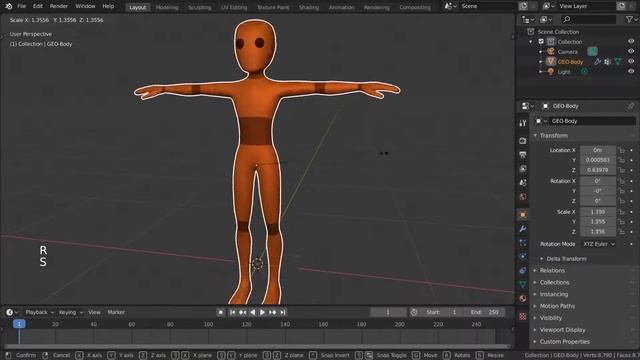The height and width of the screenshot is (360, 640).
Task: Open the Playback dropdown in timeline
Action: [39, 312]
